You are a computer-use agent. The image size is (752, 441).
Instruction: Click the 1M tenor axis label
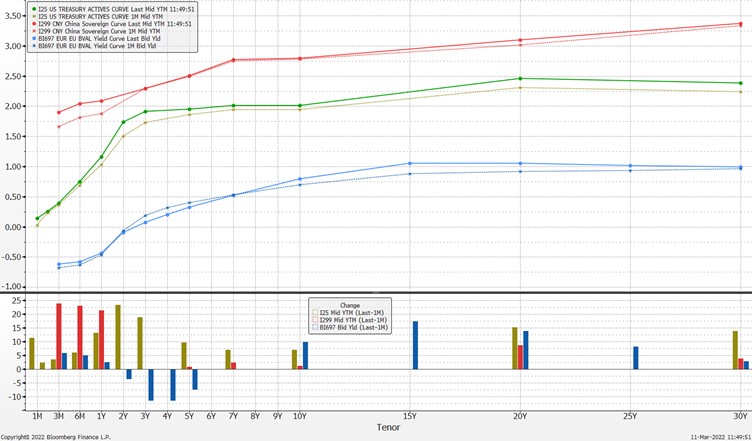pos(37,416)
